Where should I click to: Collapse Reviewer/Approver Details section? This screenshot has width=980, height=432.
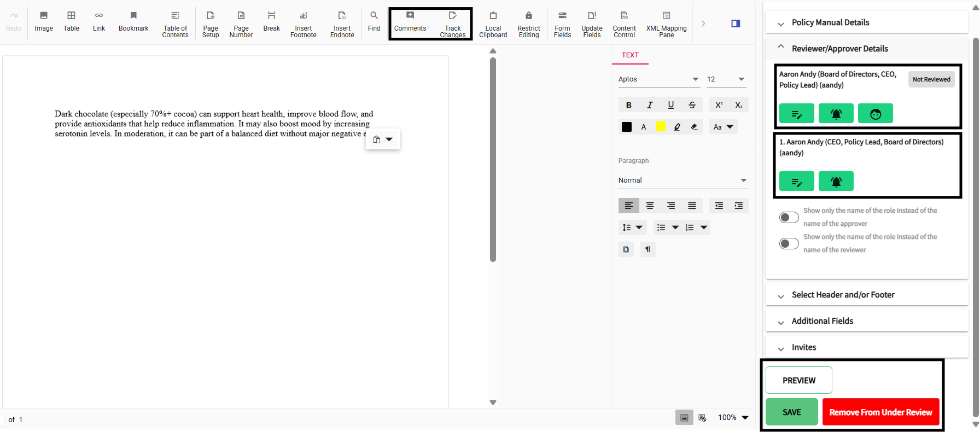coord(867,49)
